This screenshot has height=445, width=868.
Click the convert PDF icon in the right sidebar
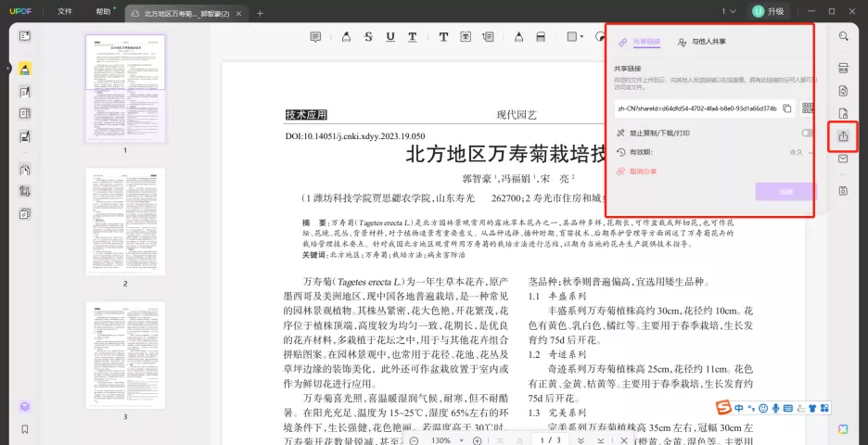point(843,91)
